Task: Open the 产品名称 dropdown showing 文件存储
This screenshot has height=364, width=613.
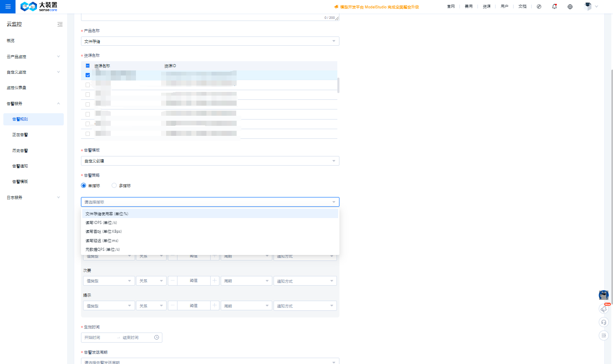Action: pos(210,41)
